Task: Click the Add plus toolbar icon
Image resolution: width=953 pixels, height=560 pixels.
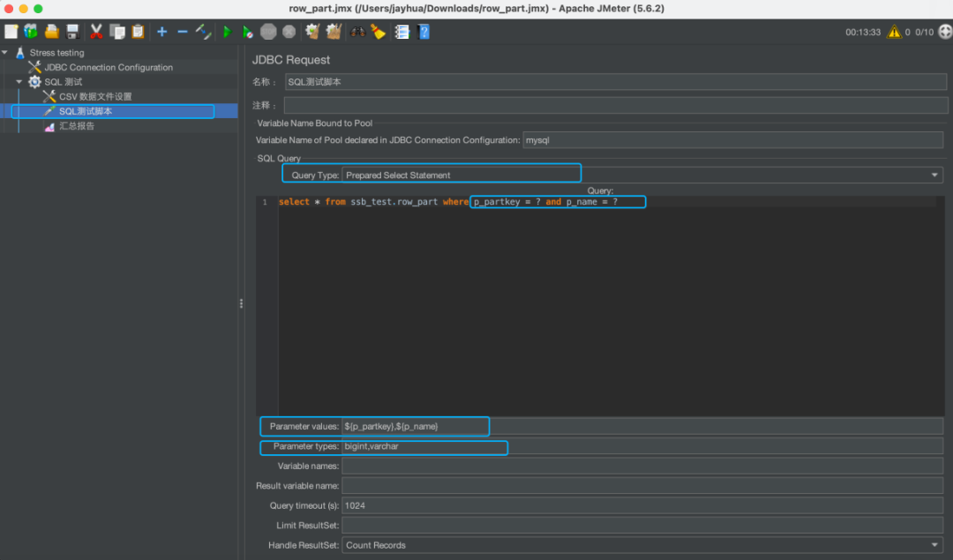Action: tap(161, 32)
